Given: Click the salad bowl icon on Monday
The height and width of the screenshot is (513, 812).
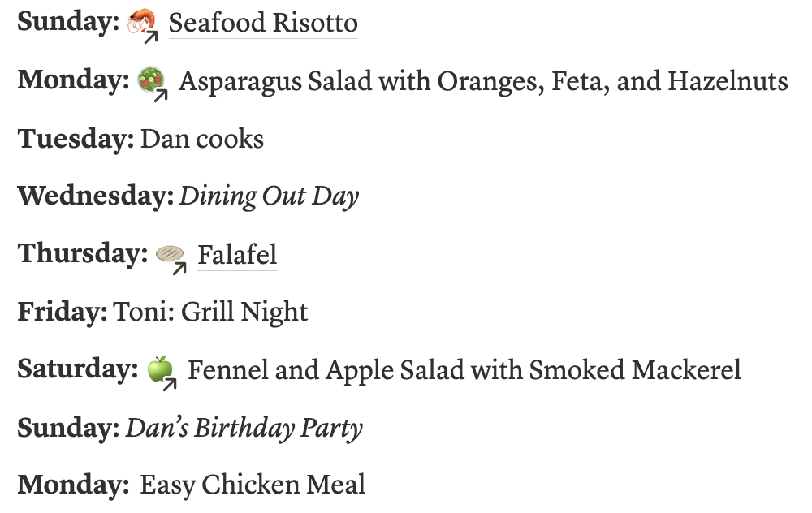Looking at the screenshot, I should click(x=151, y=80).
